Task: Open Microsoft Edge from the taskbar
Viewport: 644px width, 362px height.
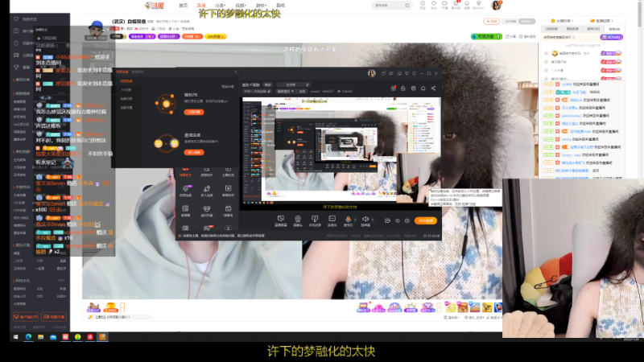Action: (28, 337)
